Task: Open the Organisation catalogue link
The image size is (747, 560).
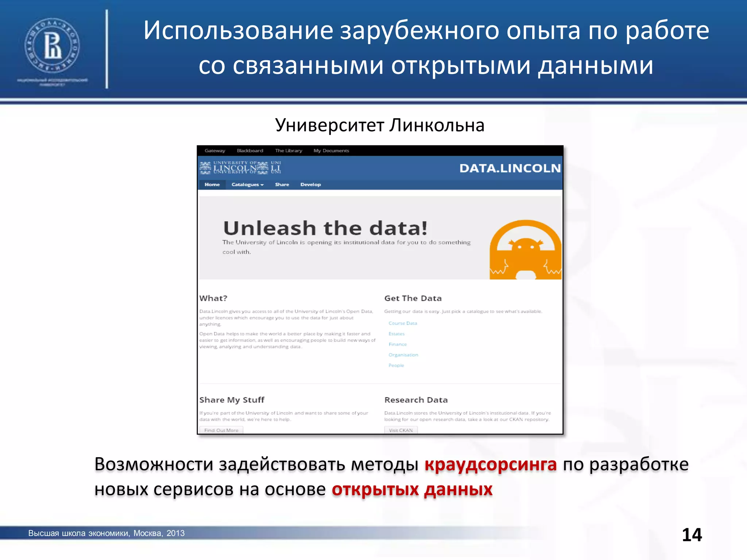Action: point(403,355)
